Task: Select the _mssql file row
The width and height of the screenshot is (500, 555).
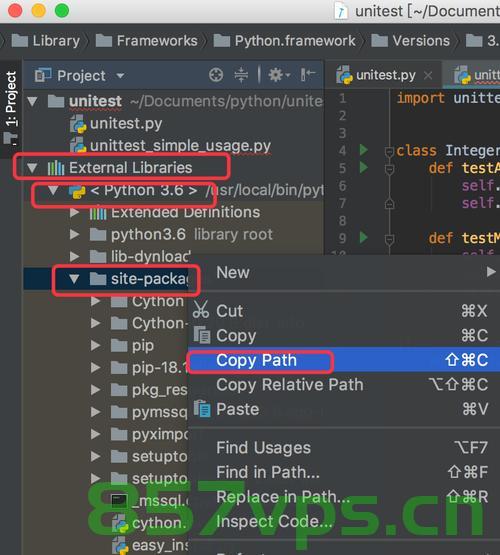Action: click(x=106, y=500)
